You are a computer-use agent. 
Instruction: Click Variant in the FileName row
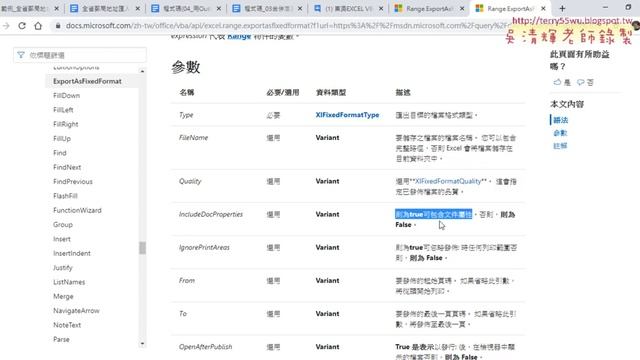click(327, 138)
